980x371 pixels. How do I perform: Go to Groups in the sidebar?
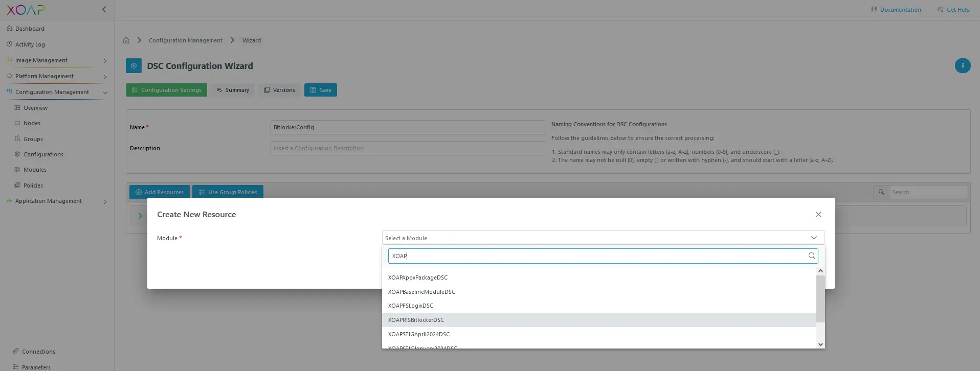33,139
